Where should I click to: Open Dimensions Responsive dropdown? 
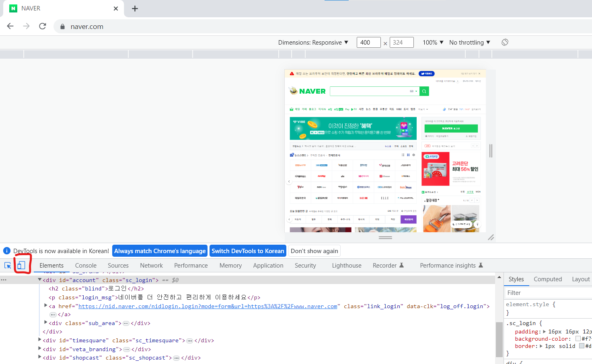(x=313, y=42)
